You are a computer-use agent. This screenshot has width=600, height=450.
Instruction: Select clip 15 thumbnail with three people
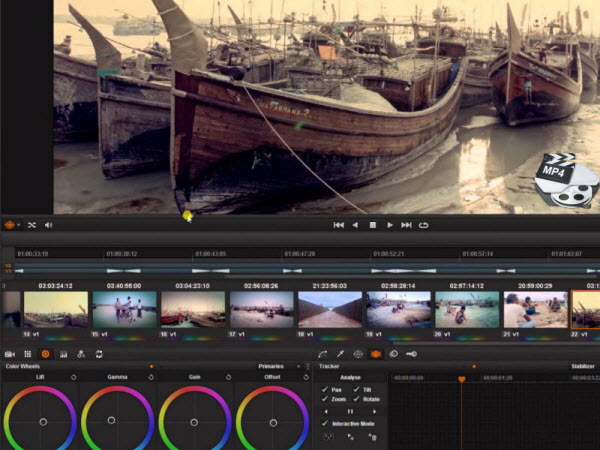point(124,310)
